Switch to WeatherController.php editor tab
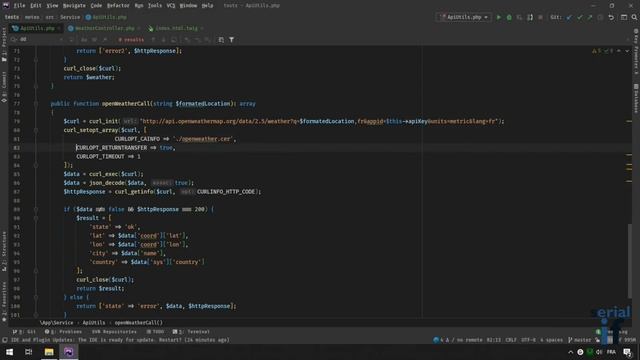The height and width of the screenshot is (360, 640). pyautogui.click(x=104, y=28)
